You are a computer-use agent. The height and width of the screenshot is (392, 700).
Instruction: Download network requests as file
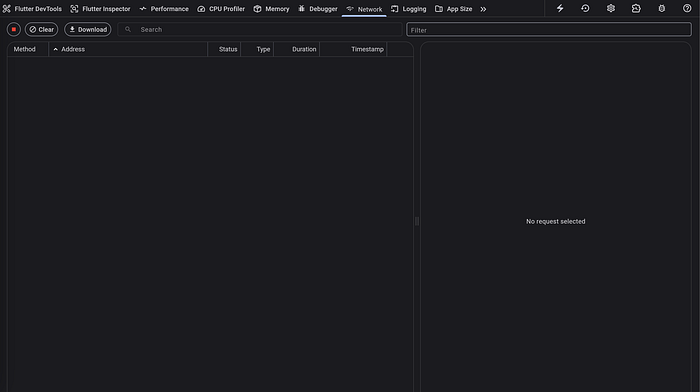[88, 29]
